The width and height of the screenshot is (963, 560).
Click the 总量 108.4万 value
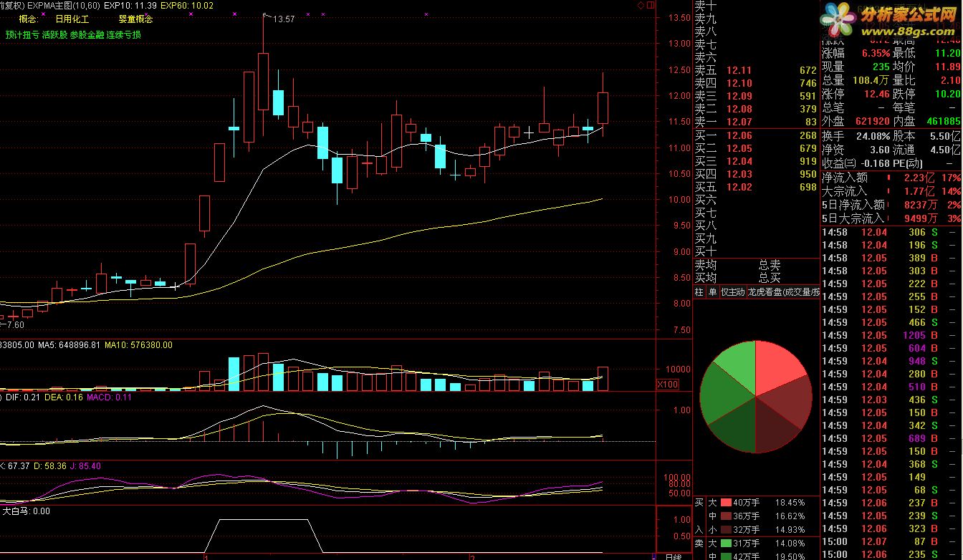(871, 80)
